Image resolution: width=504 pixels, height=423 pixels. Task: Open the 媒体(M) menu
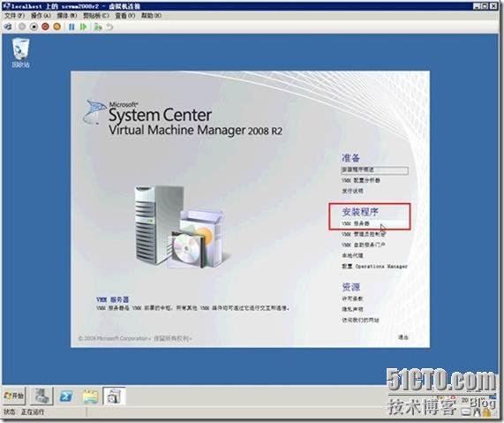click(x=67, y=15)
